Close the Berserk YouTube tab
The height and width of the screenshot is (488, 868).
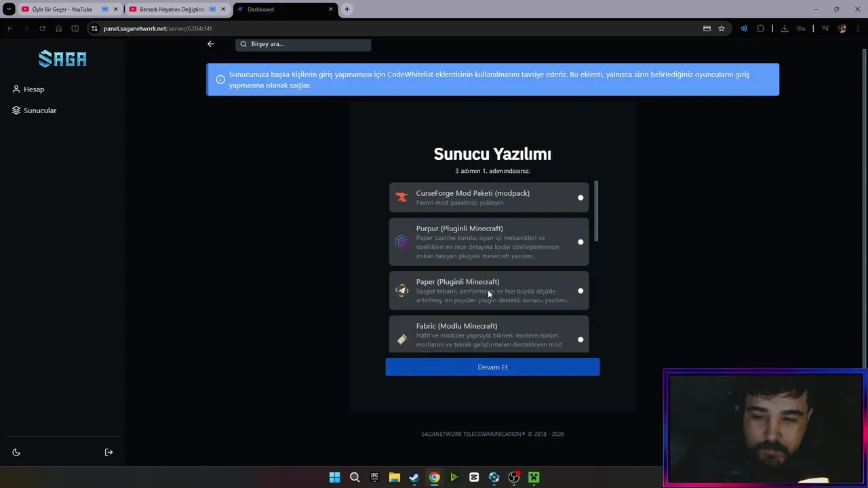point(223,9)
